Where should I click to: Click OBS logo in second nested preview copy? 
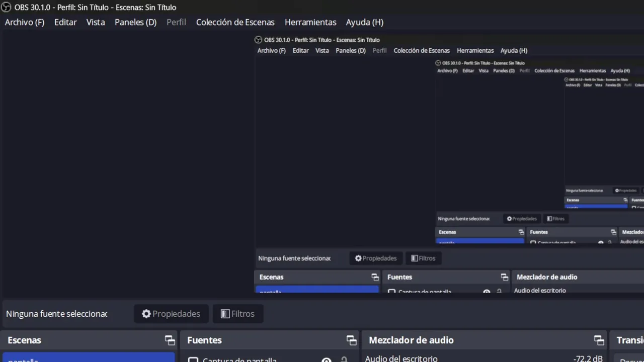click(x=438, y=63)
